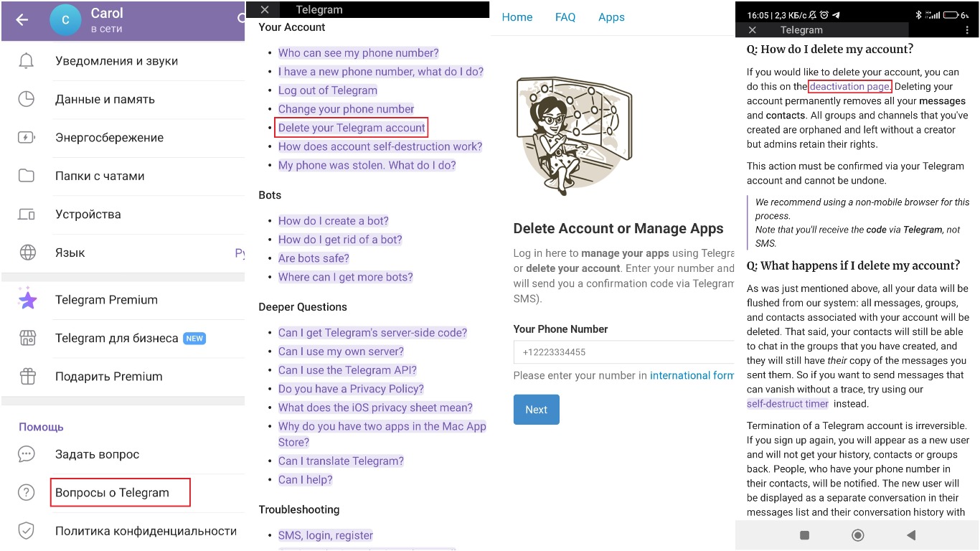Open 'How do I get rid of a bot?' link
Image resolution: width=980 pixels, height=551 pixels.
click(x=340, y=240)
